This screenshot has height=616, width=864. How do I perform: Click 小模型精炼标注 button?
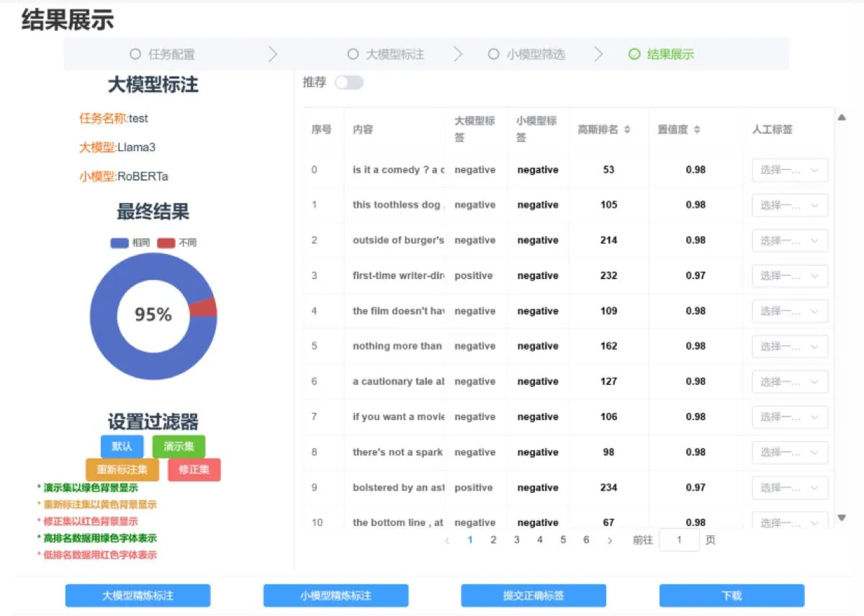click(x=336, y=596)
